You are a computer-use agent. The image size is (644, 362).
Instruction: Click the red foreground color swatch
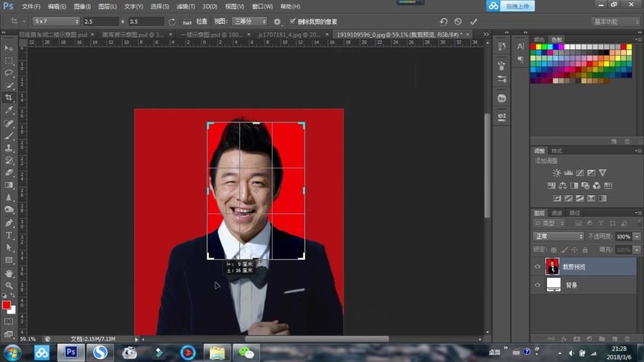(x=7, y=305)
